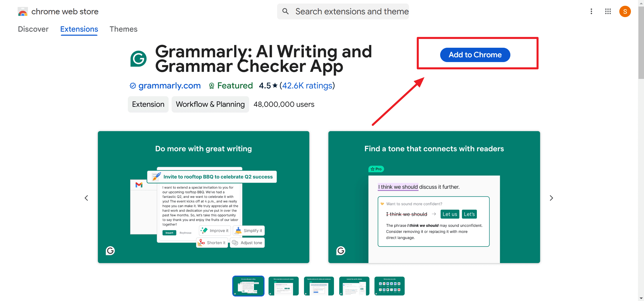Switch to the Themes tab
This screenshot has height=301, width=644.
(x=124, y=29)
